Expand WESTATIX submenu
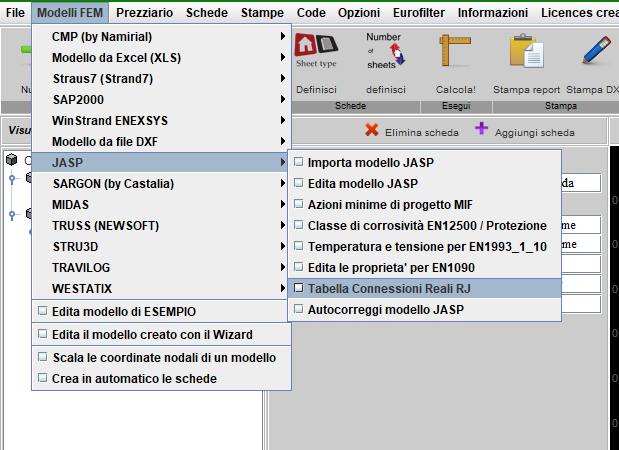This screenshot has height=450, width=619. point(161,288)
